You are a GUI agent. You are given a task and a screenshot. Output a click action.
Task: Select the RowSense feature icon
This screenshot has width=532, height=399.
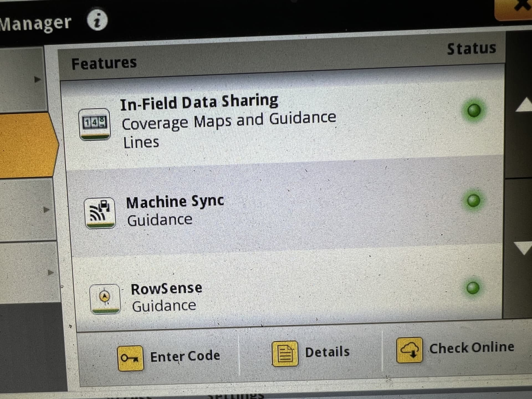pos(105,299)
